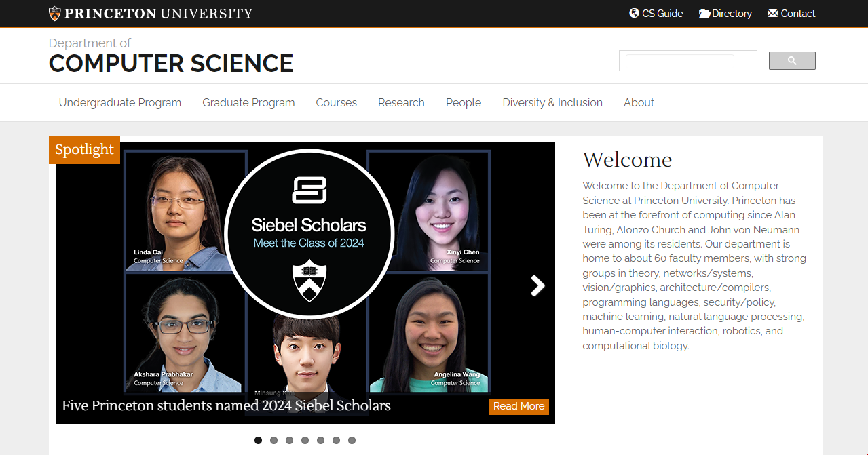This screenshot has height=455, width=868.
Task: Click the Angelina Wang photo
Action: point(428,333)
